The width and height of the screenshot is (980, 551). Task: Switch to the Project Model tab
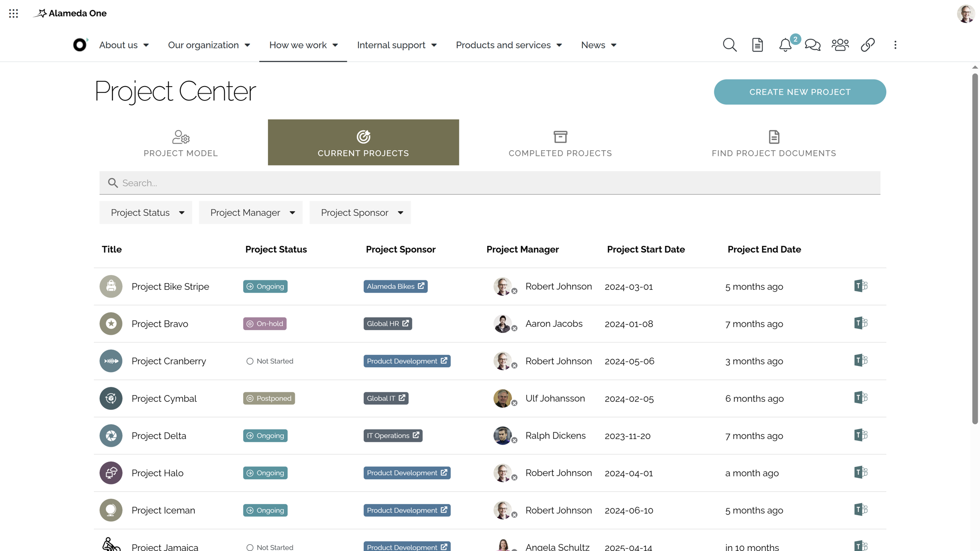tap(181, 143)
